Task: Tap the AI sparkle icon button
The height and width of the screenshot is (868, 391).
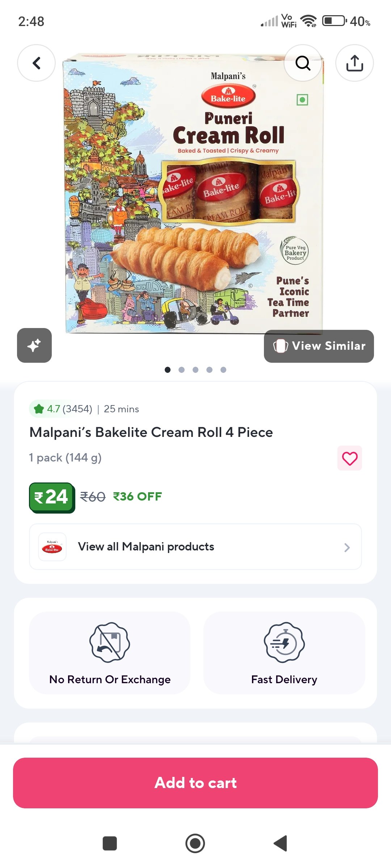Action: 34,345
